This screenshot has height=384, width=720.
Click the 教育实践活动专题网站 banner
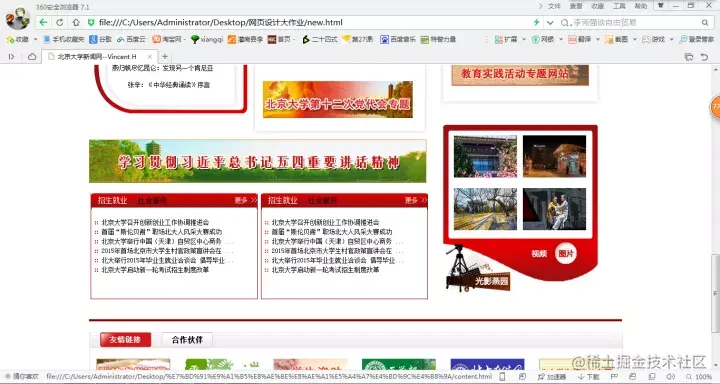click(520, 75)
